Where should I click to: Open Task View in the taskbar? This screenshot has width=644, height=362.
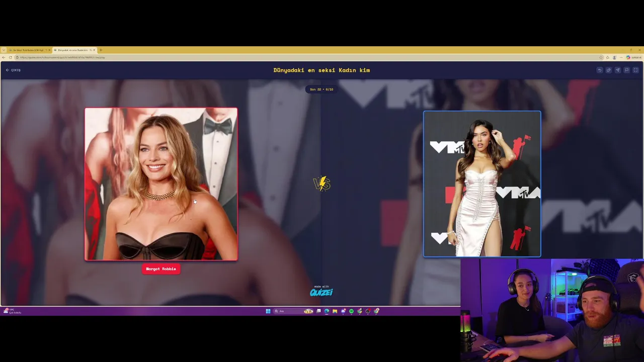click(x=319, y=311)
